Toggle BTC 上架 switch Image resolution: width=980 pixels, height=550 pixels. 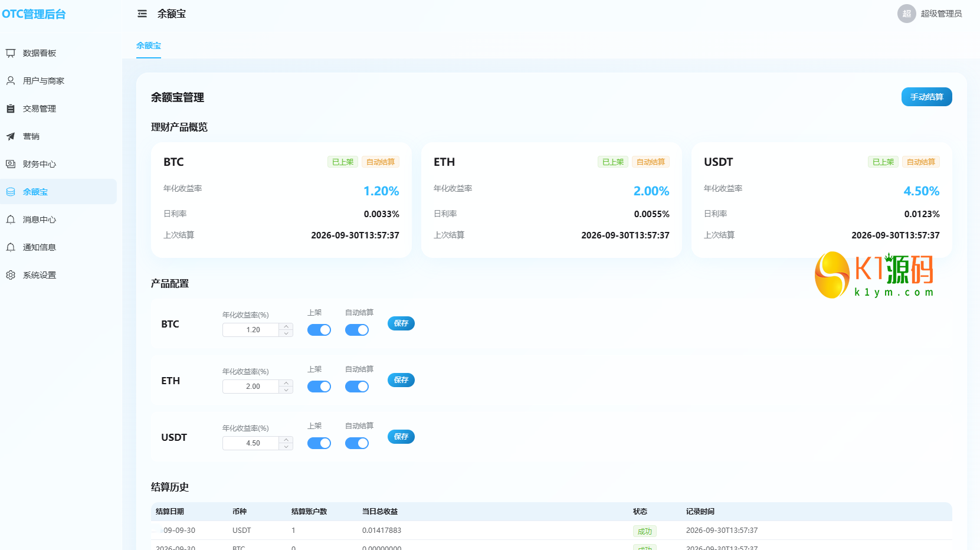(319, 330)
